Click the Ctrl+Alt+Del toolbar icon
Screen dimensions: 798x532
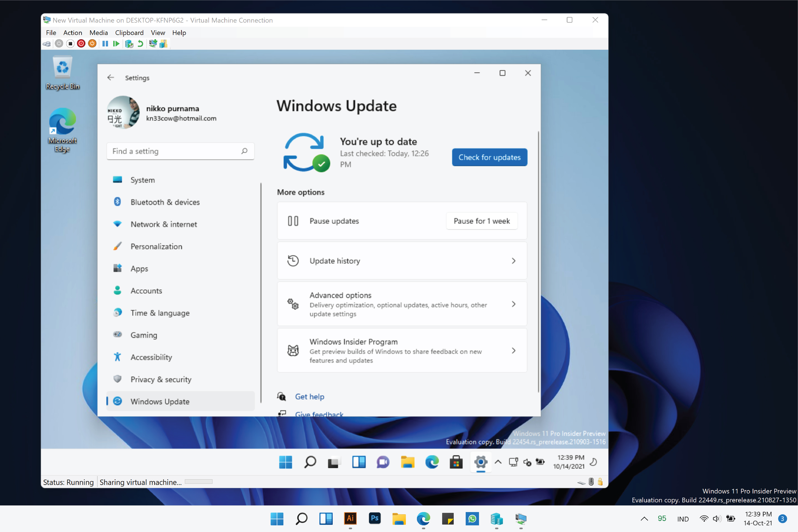click(47, 44)
